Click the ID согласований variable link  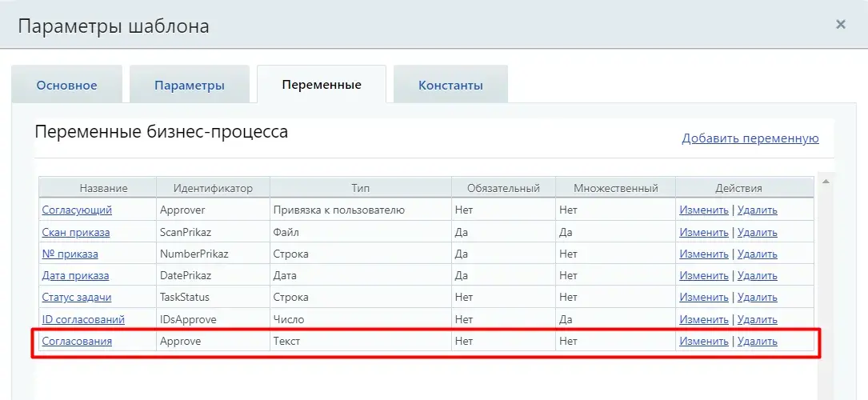[x=83, y=319]
